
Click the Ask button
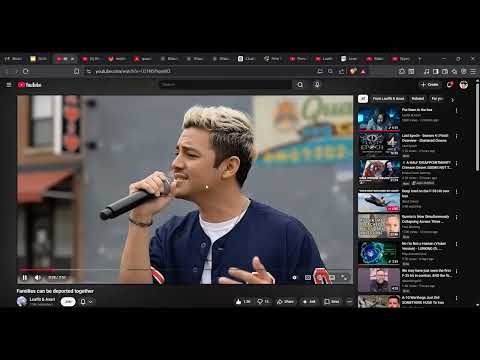pos(309,301)
